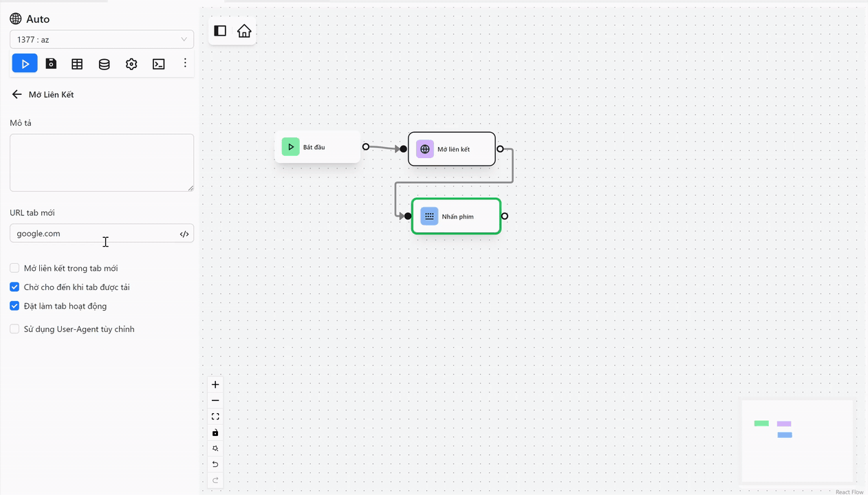Disable waiting until the tab is loaded
The width and height of the screenshot is (868, 495).
pyautogui.click(x=14, y=287)
